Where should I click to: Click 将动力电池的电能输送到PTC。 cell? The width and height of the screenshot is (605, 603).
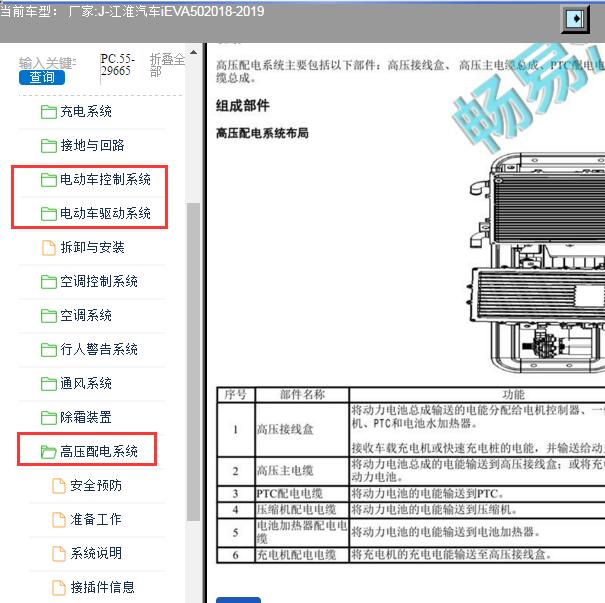coord(478,494)
